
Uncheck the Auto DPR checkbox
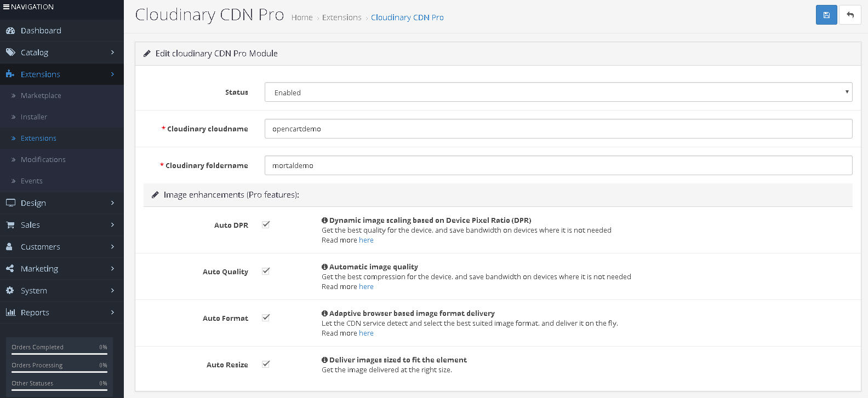266,224
